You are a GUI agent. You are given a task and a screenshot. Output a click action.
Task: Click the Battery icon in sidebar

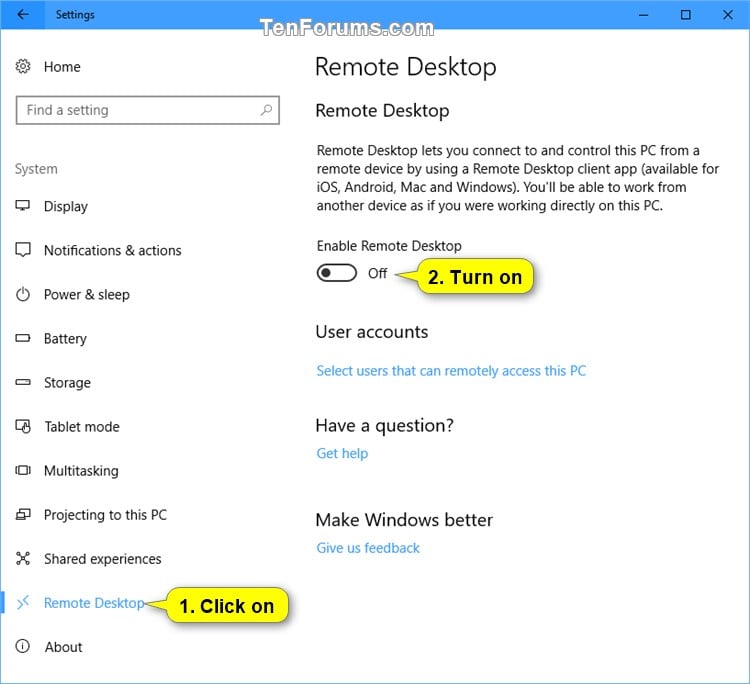pyautogui.click(x=23, y=338)
